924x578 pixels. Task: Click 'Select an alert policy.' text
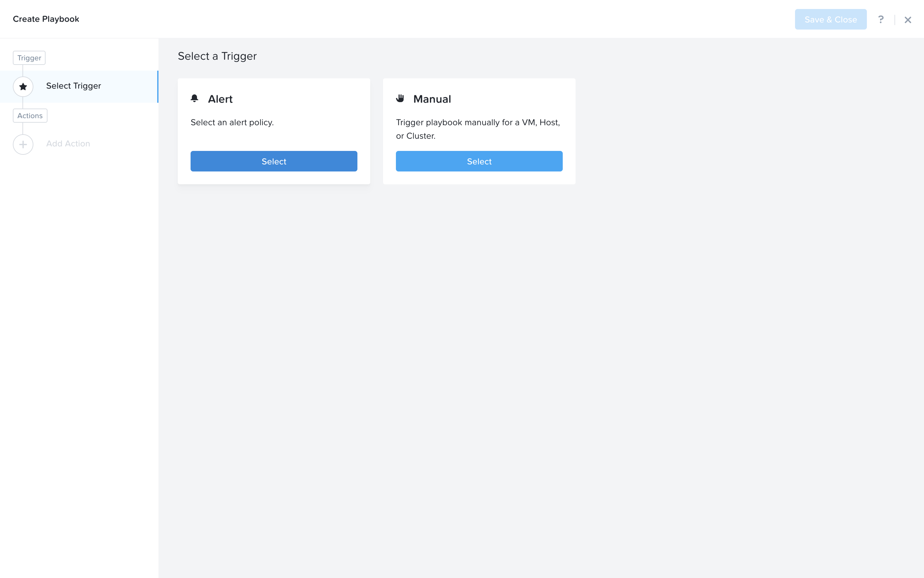[x=232, y=122]
